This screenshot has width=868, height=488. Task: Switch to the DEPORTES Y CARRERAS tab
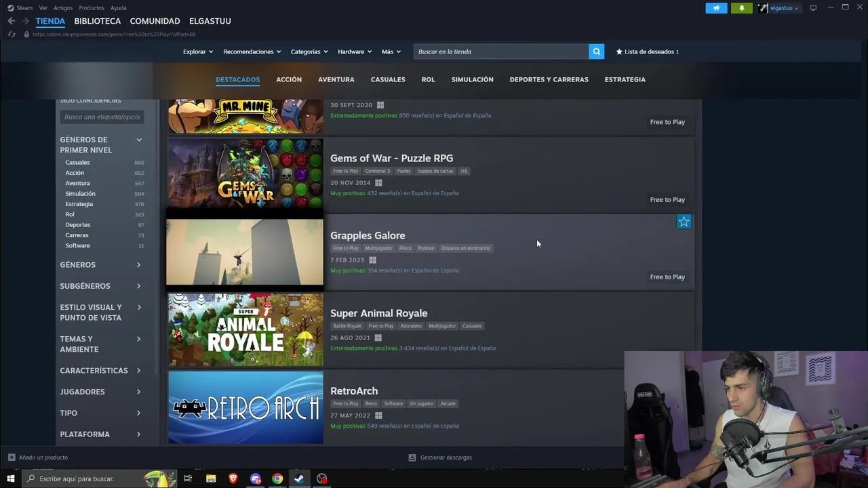[549, 79]
